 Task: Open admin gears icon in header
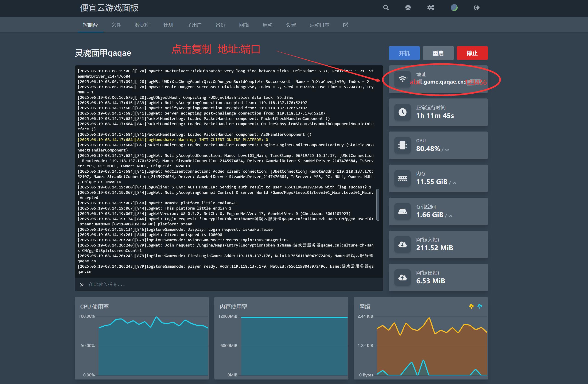(431, 8)
